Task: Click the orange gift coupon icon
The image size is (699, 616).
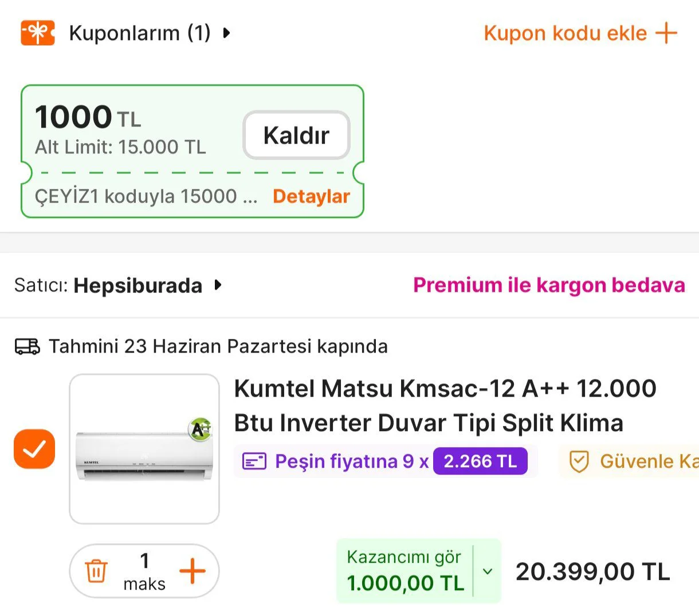Action: coord(38,33)
